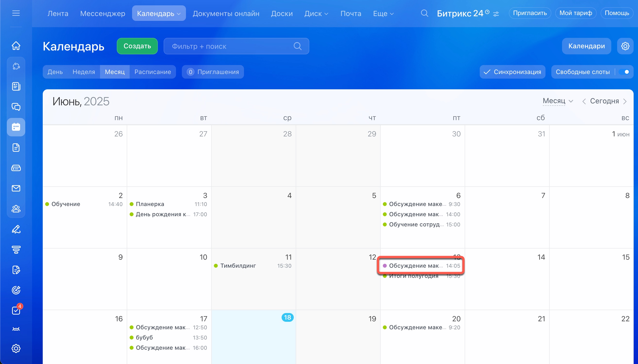The width and height of the screenshot is (638, 364).
Task: Click the green Создать button
Action: pos(137,46)
